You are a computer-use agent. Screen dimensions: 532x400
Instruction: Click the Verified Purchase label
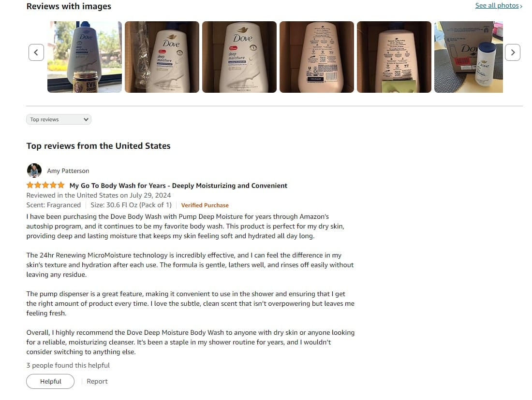205,205
